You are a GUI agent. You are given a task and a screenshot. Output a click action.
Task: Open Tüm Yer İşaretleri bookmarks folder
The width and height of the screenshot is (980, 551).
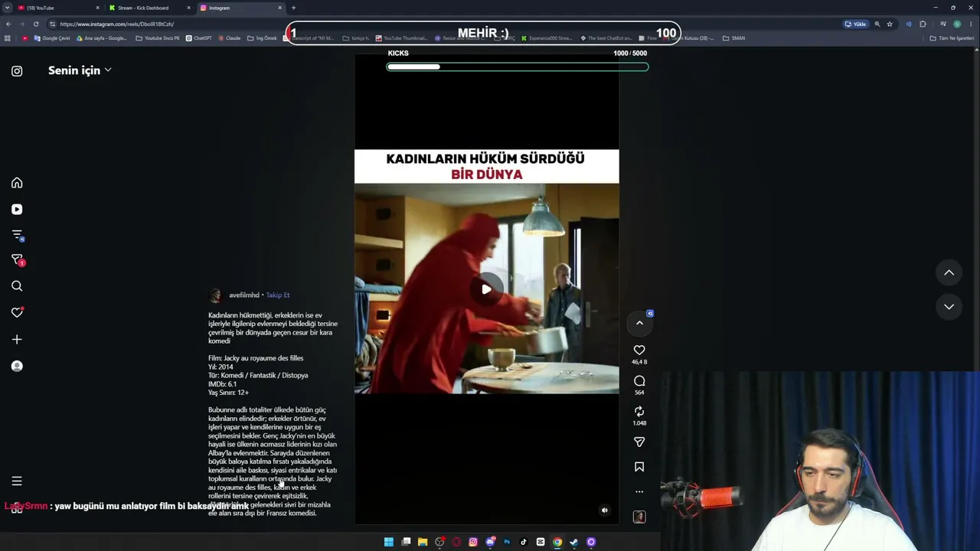coord(952,38)
